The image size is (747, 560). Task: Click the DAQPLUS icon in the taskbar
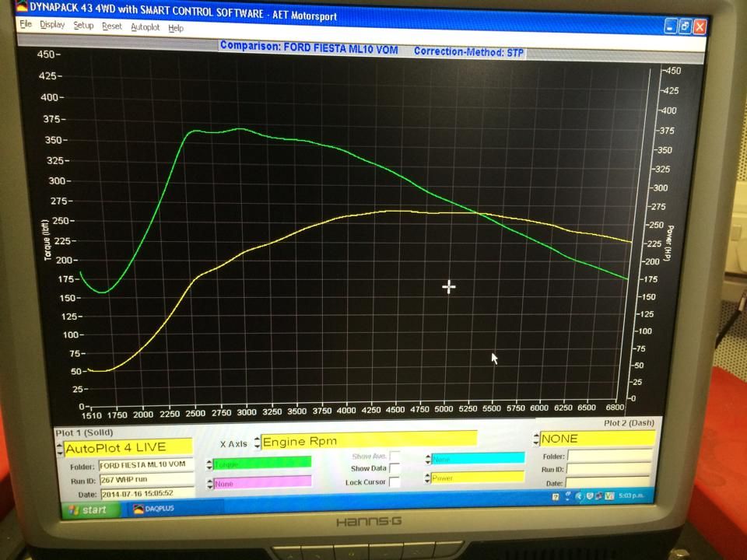click(x=139, y=509)
